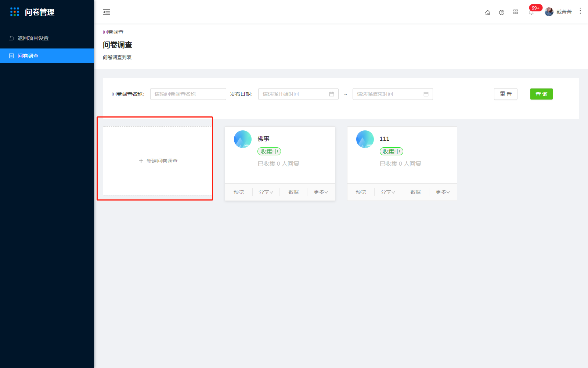The image size is (588, 368).
Task: Click the 111 survey avatar image
Action: click(365, 139)
